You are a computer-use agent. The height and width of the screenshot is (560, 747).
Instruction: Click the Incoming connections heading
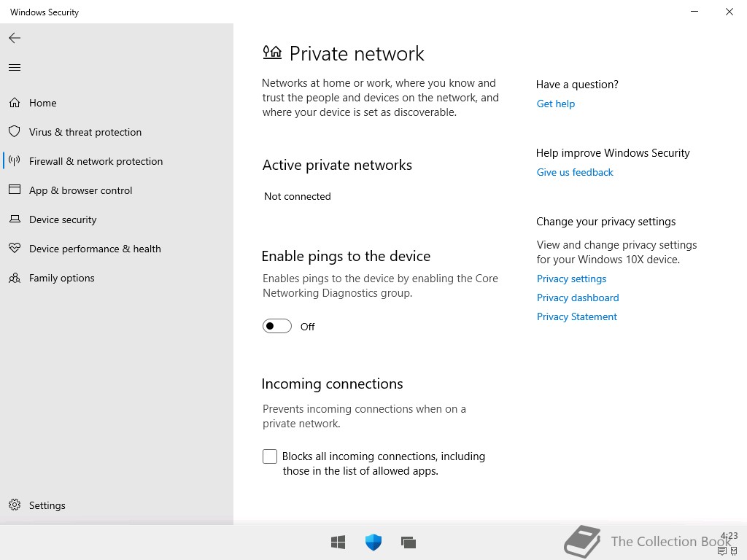[x=332, y=384]
